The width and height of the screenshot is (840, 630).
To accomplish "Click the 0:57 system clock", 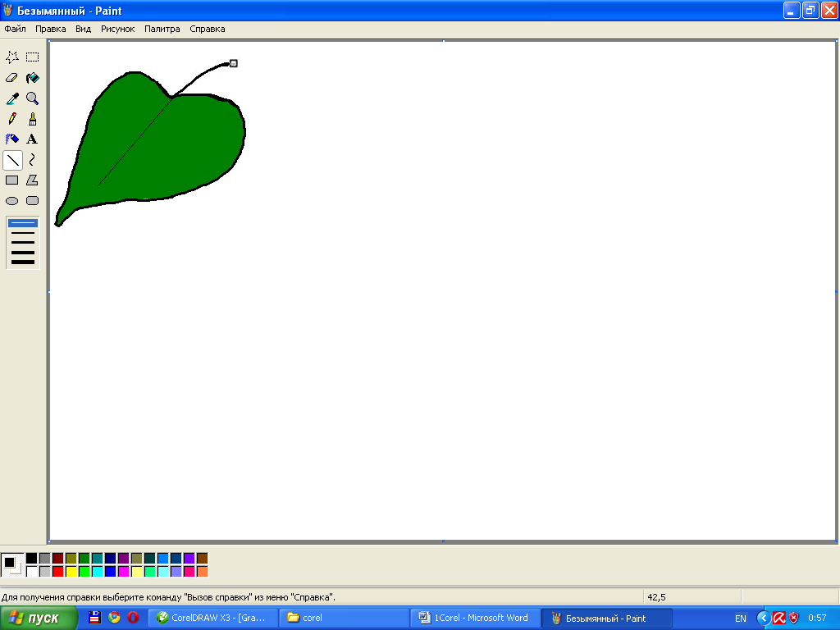I will click(817, 619).
